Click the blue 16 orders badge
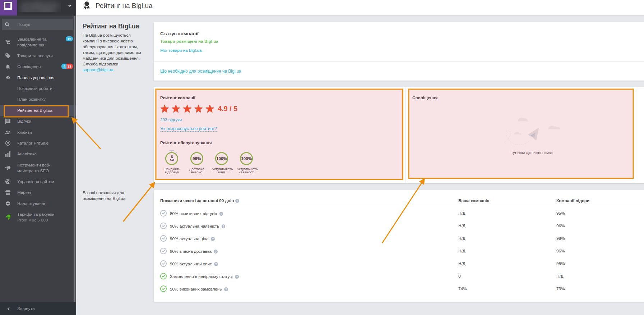Screen dimensions: 644x315 point(69,39)
